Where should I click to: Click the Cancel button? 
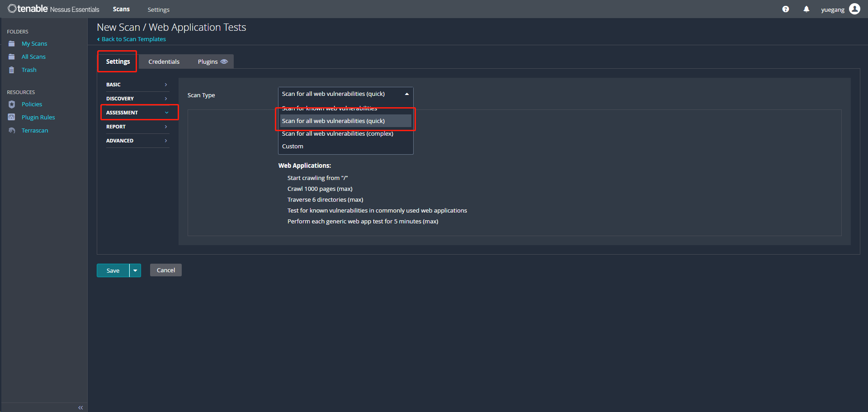[166, 270]
